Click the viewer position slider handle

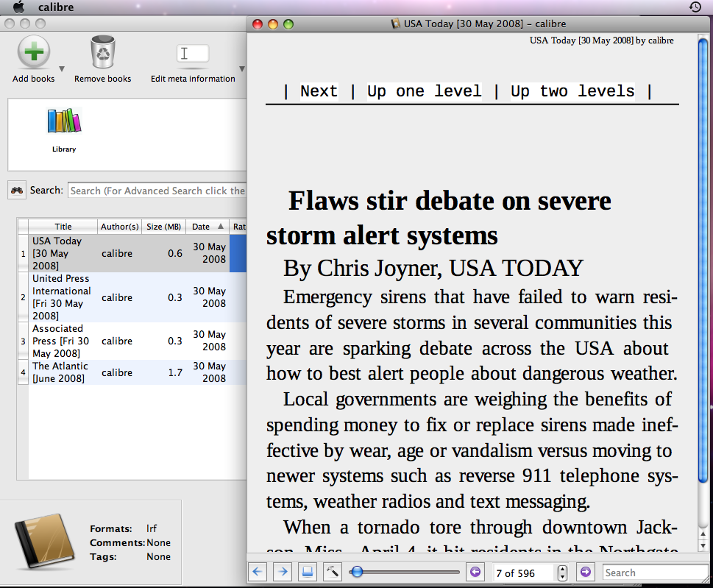click(x=357, y=572)
